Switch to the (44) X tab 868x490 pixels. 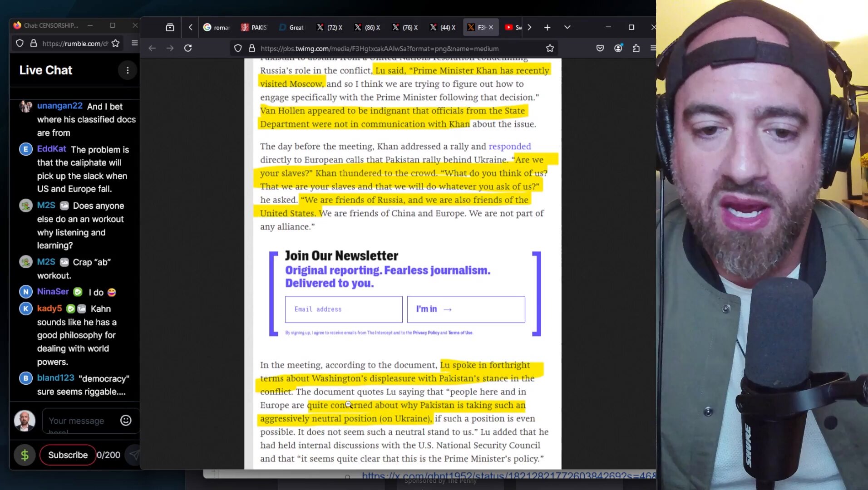pos(443,27)
